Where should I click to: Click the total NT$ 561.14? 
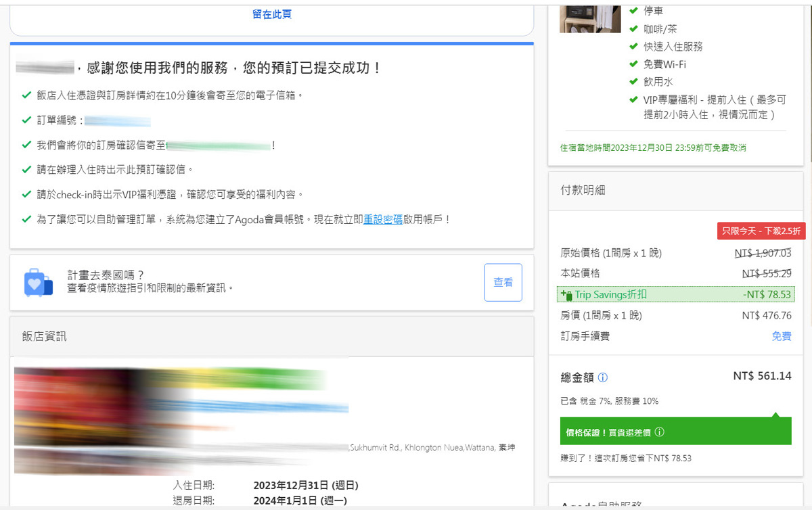[x=763, y=376]
